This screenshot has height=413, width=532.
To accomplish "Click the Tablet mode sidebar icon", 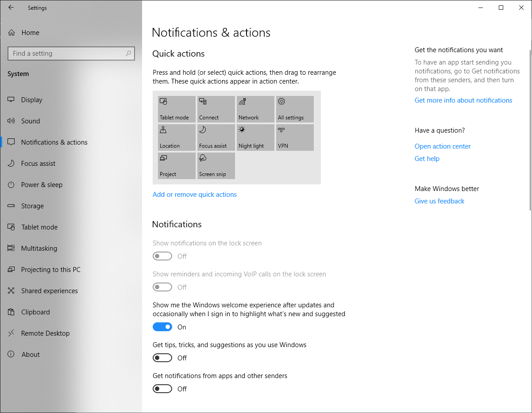I will coord(12,227).
